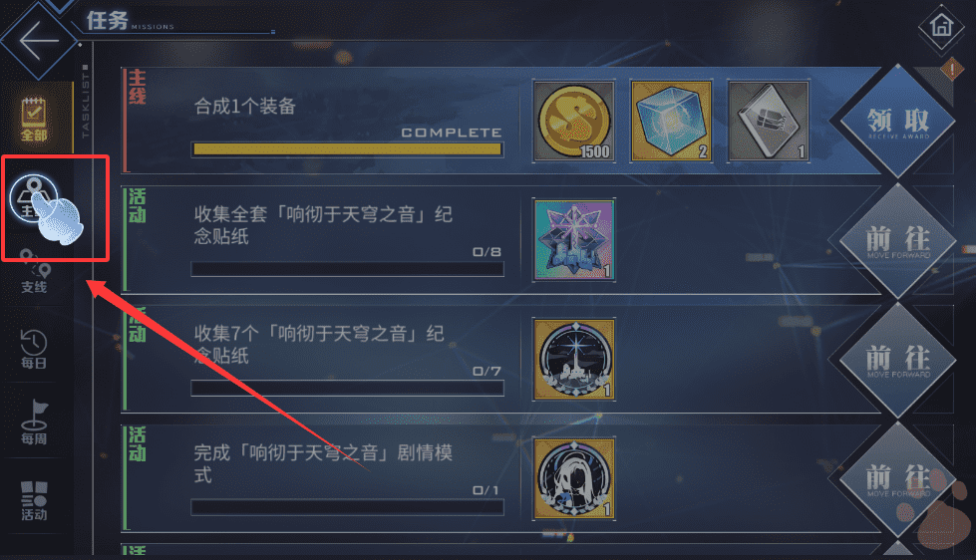Tap 前往 for collecting 7 stickers task
Viewport: 976px width, 560px height.
click(897, 360)
